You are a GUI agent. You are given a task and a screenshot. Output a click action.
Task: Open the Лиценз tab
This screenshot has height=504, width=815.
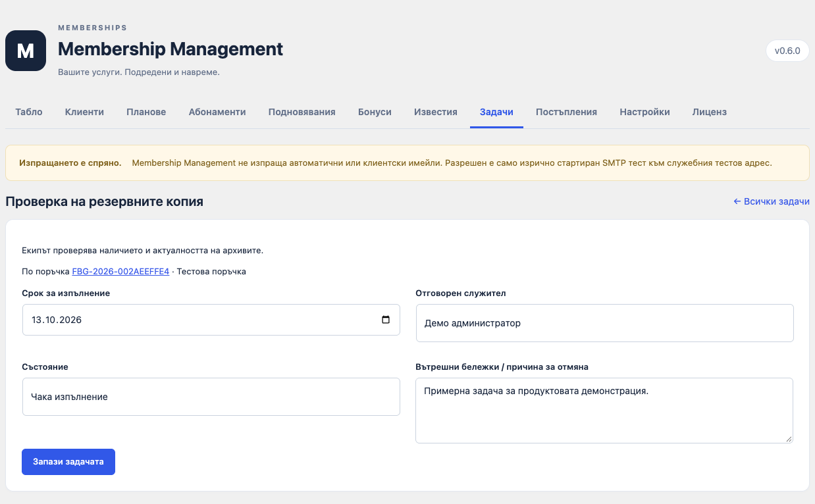tap(709, 112)
